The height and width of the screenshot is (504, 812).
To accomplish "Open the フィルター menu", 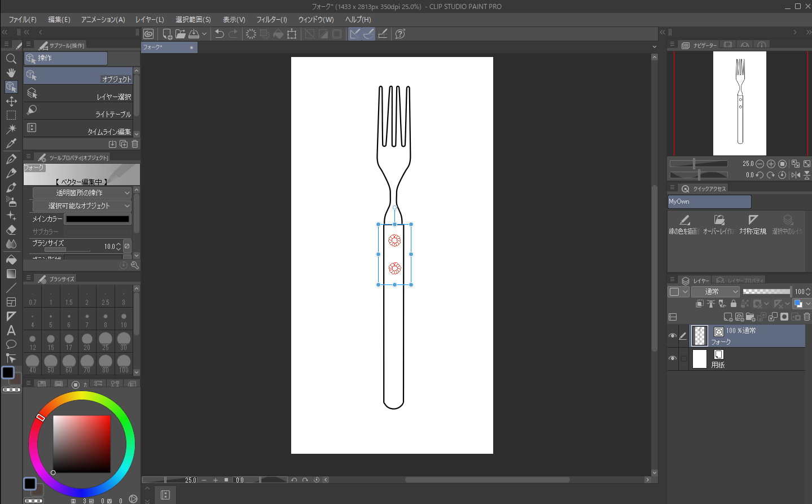I will pos(271,20).
